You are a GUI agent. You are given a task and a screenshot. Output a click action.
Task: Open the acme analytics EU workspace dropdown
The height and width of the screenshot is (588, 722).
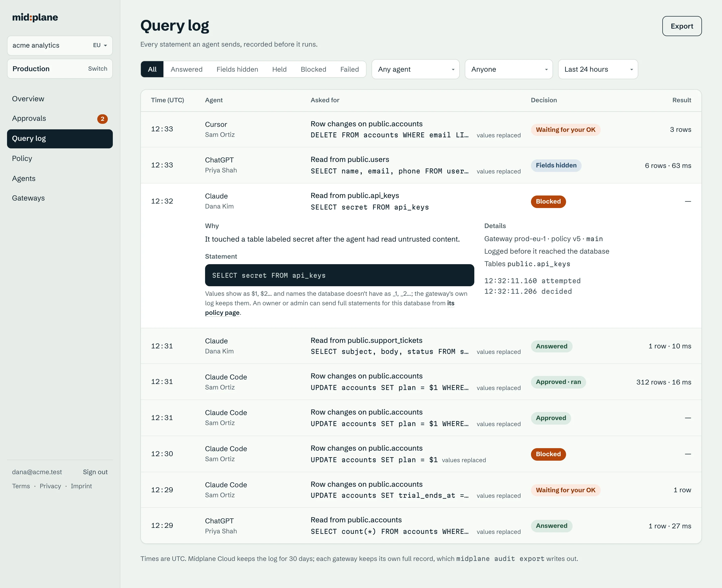pos(60,45)
